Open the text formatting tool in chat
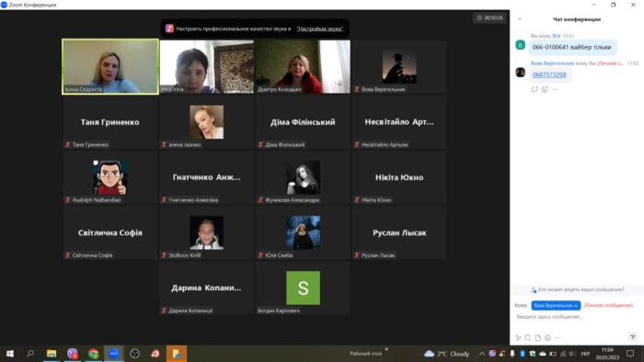This screenshot has width=644, height=362. [x=518, y=337]
